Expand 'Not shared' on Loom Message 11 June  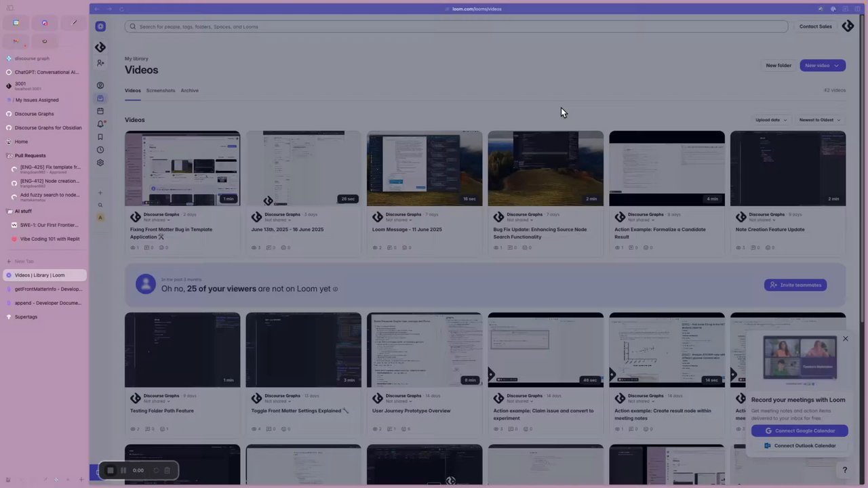click(397, 220)
